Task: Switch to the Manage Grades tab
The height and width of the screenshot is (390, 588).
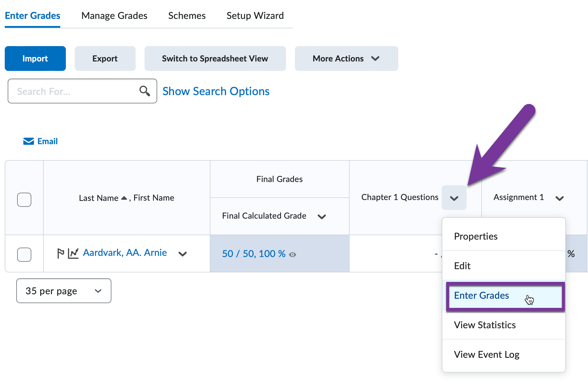Action: pos(114,16)
